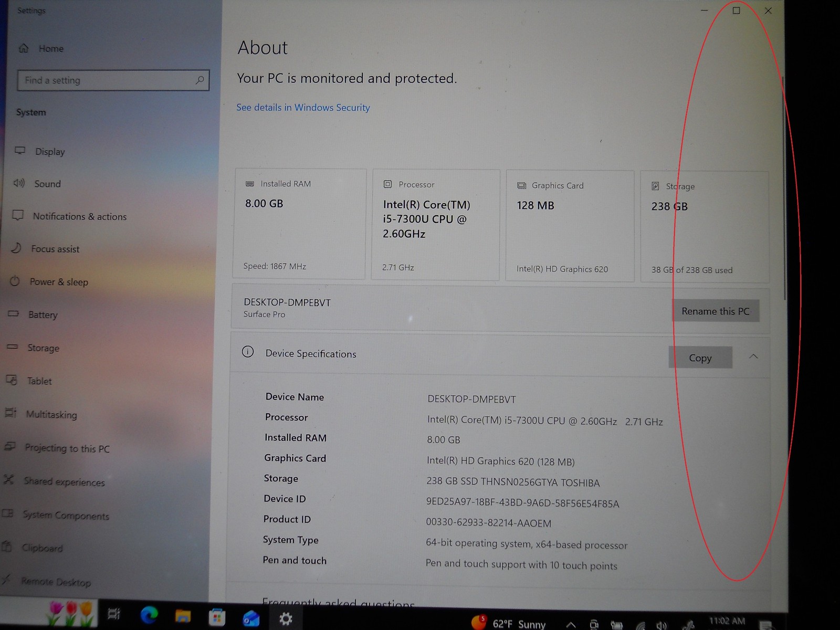Viewport: 840px width, 630px height.
Task: Select the 8.00 GB value in Installed RAM card
Action: pos(264,204)
